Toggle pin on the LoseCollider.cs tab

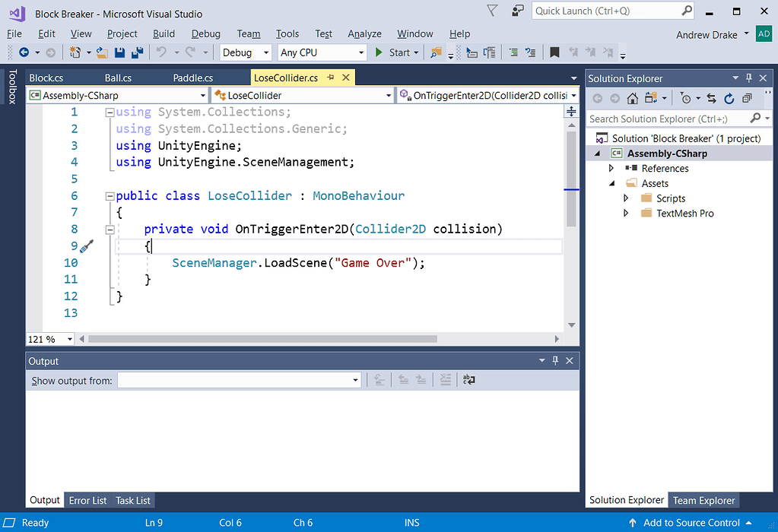pyautogui.click(x=332, y=78)
